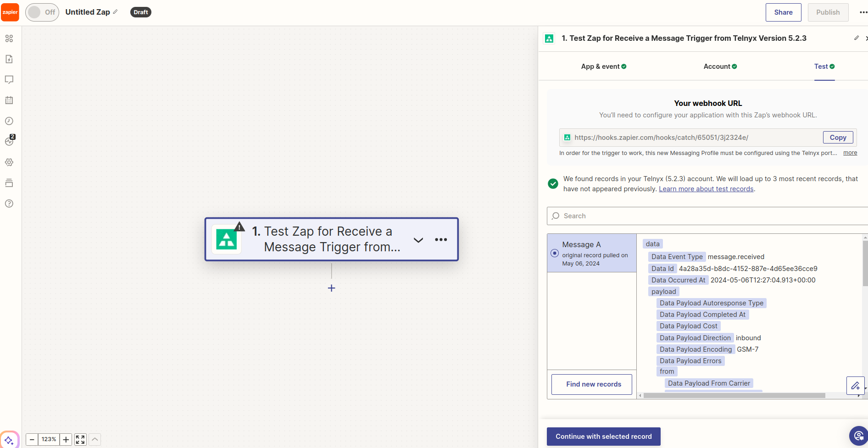Switch to the Account tab

[720, 66]
